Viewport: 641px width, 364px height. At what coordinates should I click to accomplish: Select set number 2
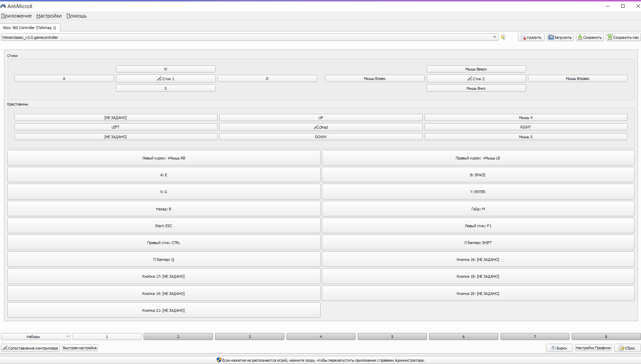click(x=178, y=337)
